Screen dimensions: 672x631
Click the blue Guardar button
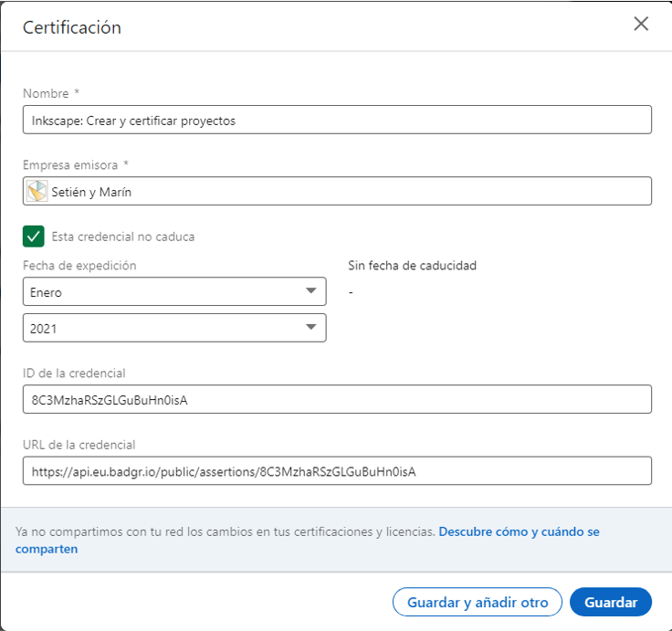[611, 602]
